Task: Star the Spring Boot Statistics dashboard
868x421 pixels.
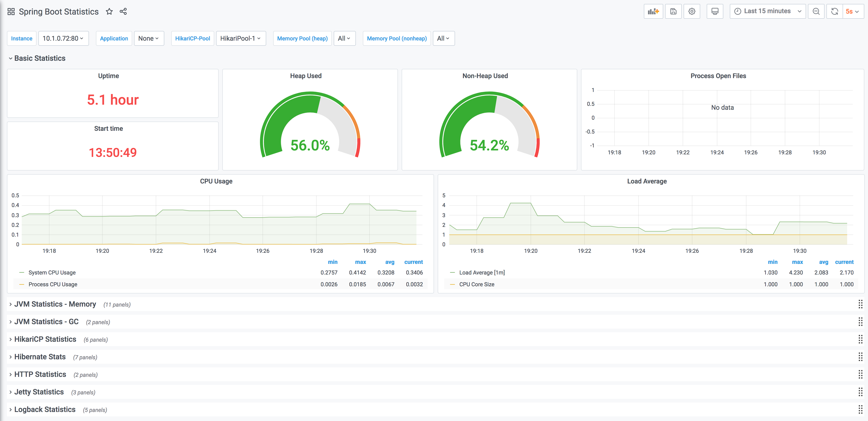Action: pyautogui.click(x=109, y=12)
